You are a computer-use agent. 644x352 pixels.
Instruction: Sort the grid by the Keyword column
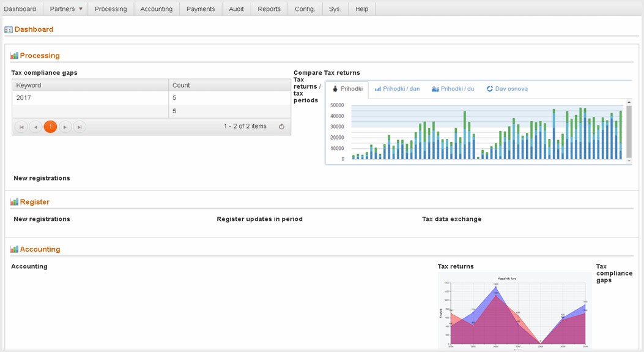(29, 85)
